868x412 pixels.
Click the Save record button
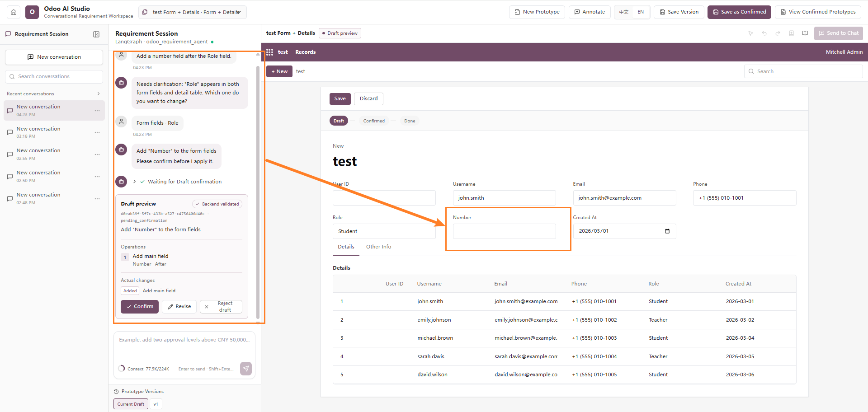[x=340, y=99]
